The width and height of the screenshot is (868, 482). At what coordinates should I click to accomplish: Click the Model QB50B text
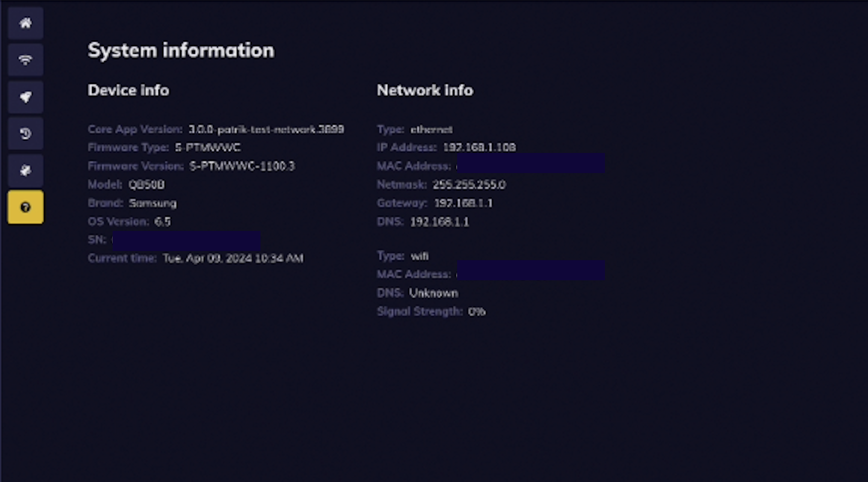(x=147, y=185)
